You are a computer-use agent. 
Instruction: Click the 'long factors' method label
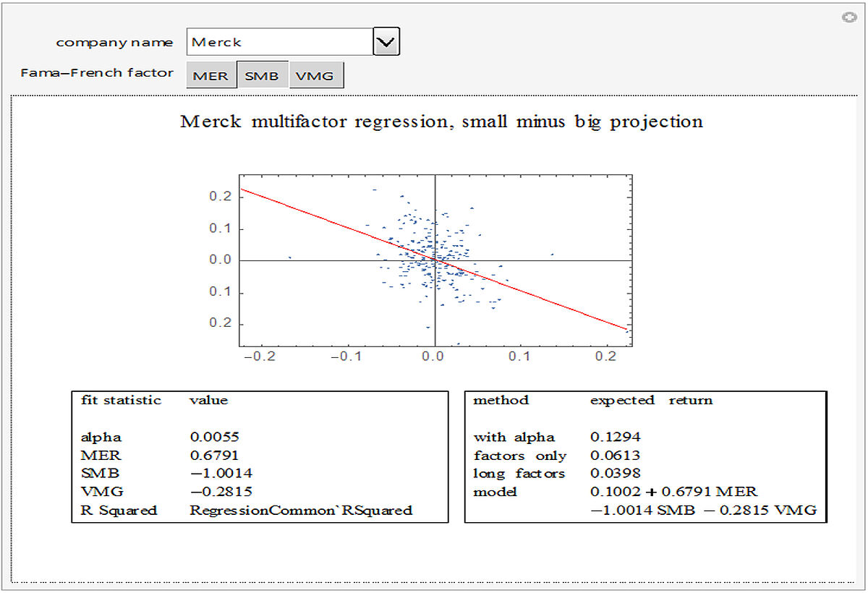[x=519, y=474]
